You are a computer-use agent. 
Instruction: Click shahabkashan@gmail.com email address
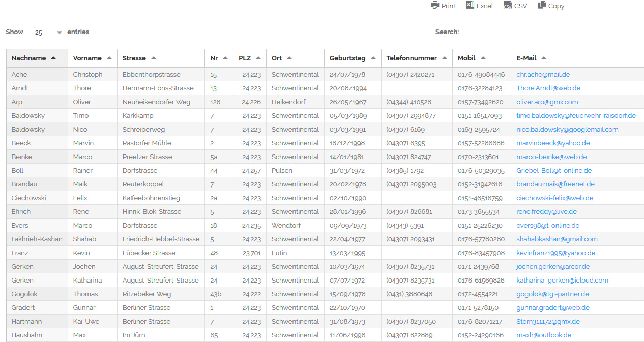pyautogui.click(x=557, y=239)
